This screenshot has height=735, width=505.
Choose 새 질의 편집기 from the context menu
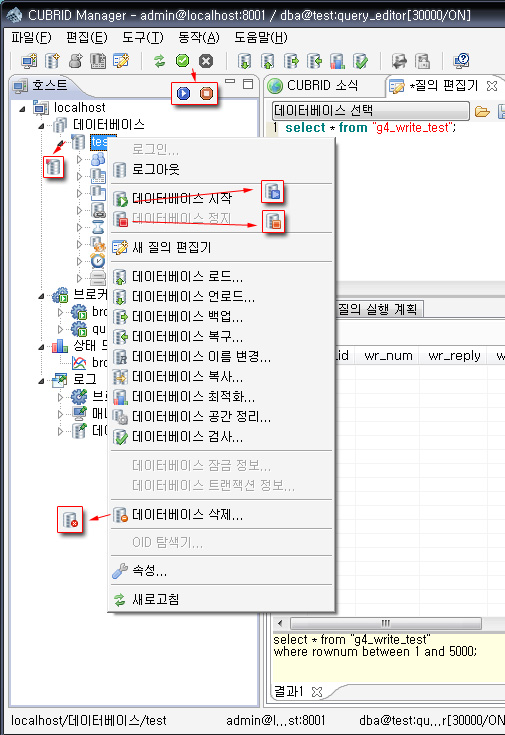pyautogui.click(x=221, y=247)
